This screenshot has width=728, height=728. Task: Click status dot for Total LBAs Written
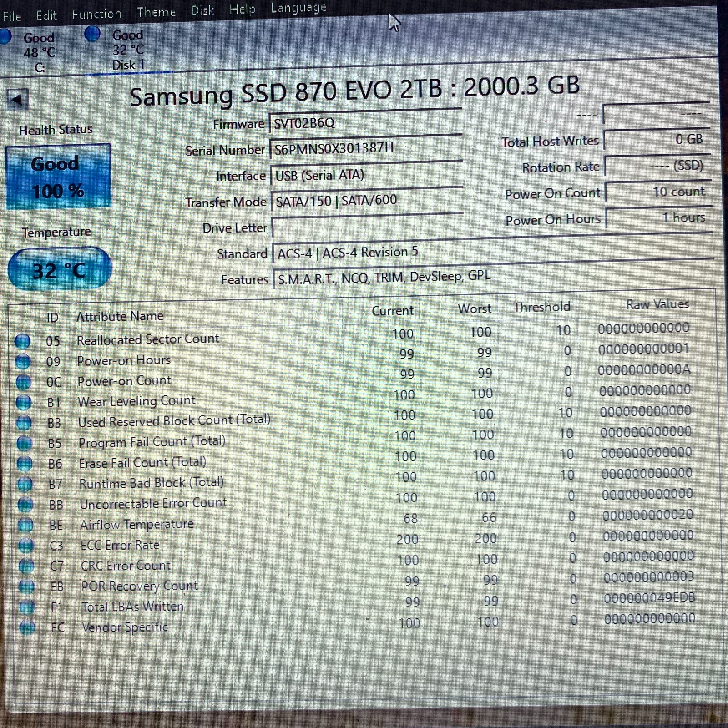[27, 607]
